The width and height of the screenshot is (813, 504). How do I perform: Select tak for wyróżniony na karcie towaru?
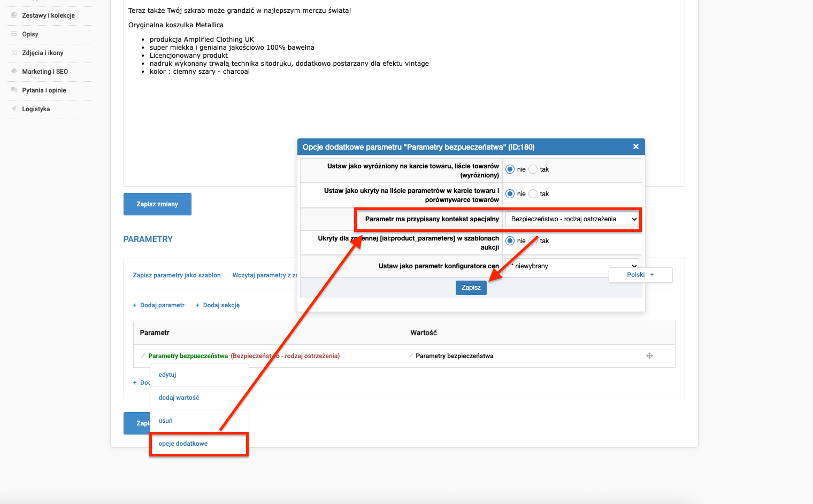click(533, 169)
